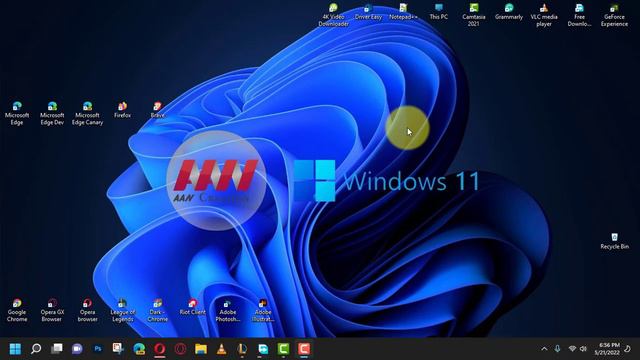Viewport: 640px width, 360px height.
Task: Select the Notepad++ desktop icon
Action: pyautogui.click(x=403, y=12)
